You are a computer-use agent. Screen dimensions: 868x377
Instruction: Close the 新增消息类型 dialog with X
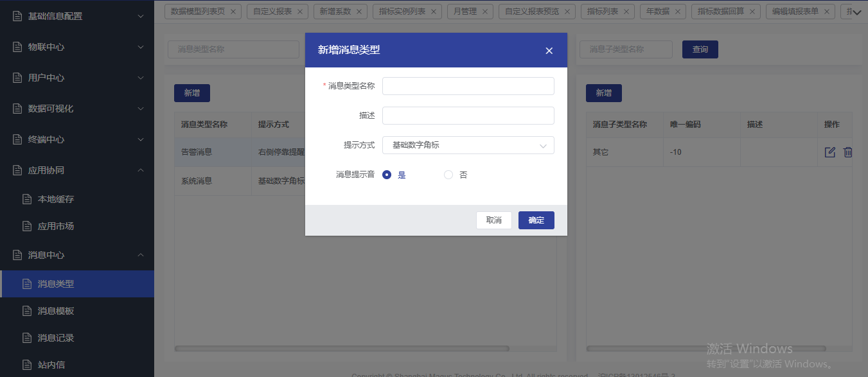pyautogui.click(x=549, y=51)
